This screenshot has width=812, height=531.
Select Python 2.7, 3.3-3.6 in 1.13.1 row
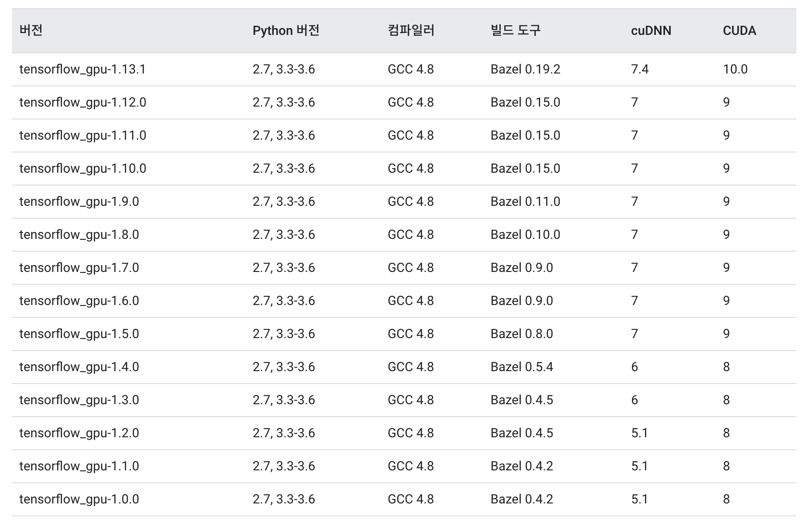tap(284, 69)
